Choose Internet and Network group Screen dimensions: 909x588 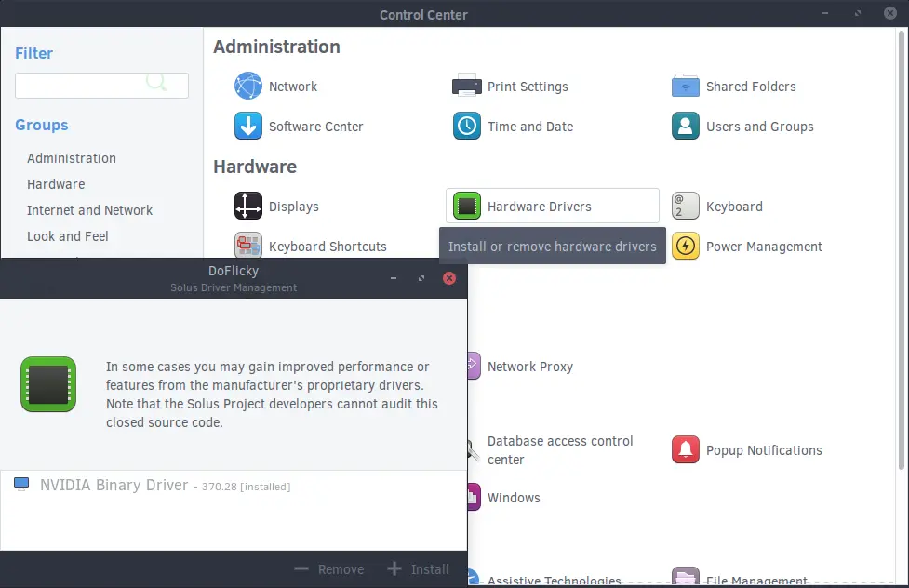point(90,210)
